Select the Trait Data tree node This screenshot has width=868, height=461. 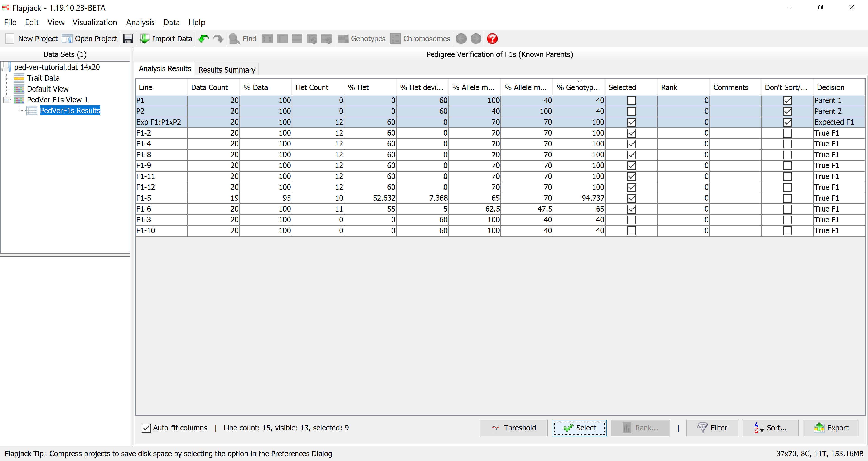coord(43,78)
